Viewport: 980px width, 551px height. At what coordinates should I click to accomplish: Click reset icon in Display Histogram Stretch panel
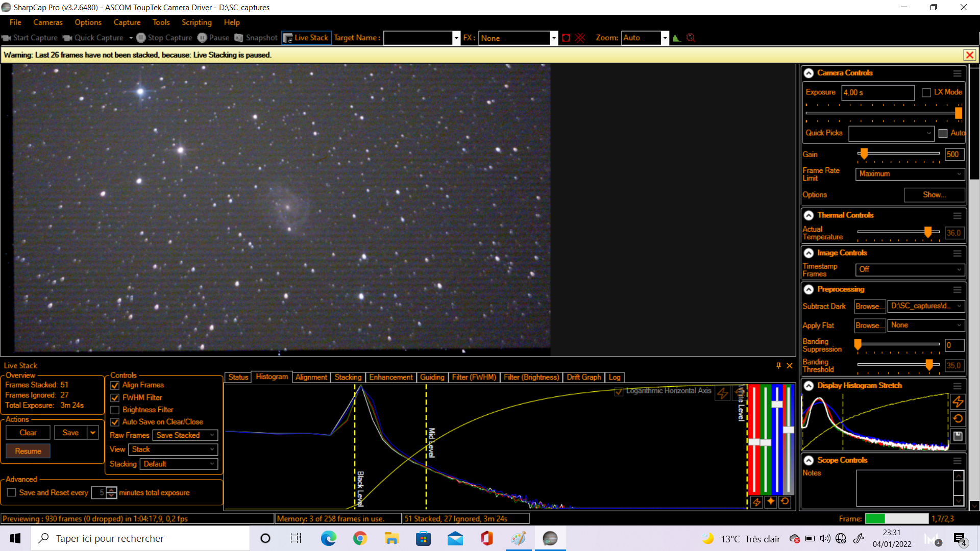[x=958, y=419]
